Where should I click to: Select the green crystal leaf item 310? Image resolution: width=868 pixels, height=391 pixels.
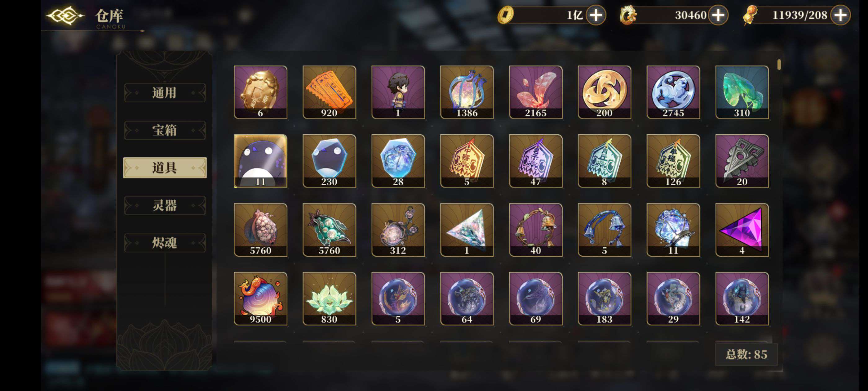[x=742, y=92]
